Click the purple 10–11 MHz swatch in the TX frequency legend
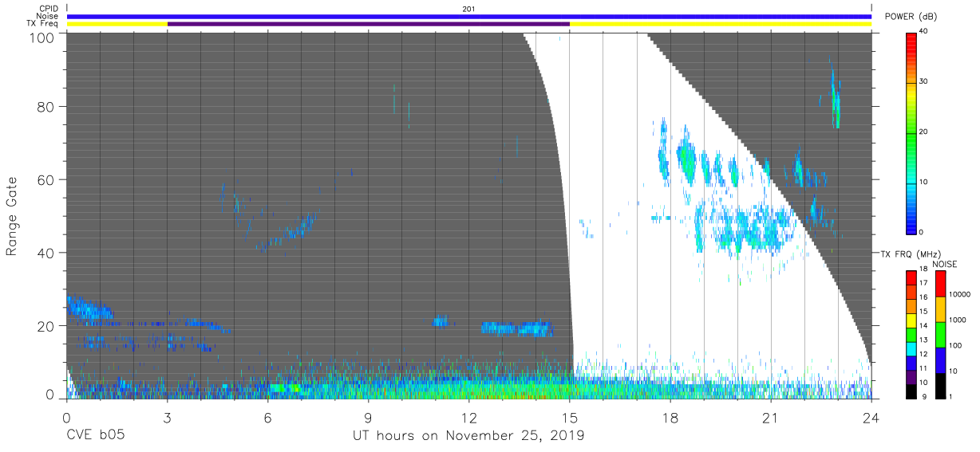The image size is (980, 452). coord(911,376)
